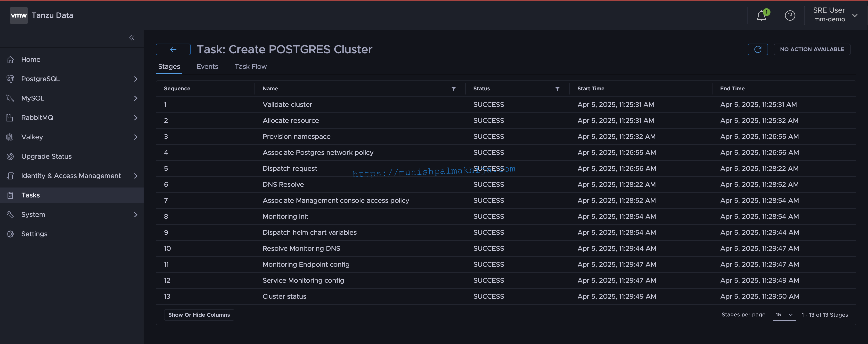Click the Valkey icon in sidebar
This screenshot has width=868, height=344.
click(10, 137)
